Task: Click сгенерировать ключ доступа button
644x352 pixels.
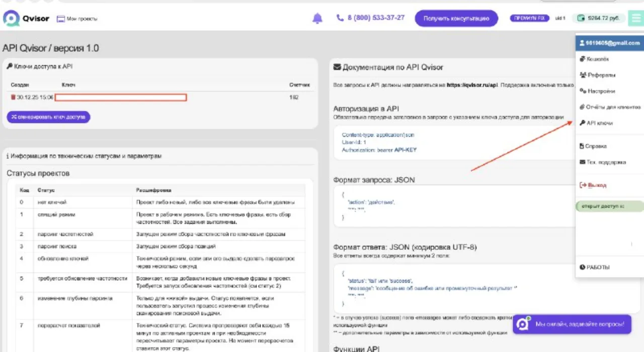Action: coord(48,117)
